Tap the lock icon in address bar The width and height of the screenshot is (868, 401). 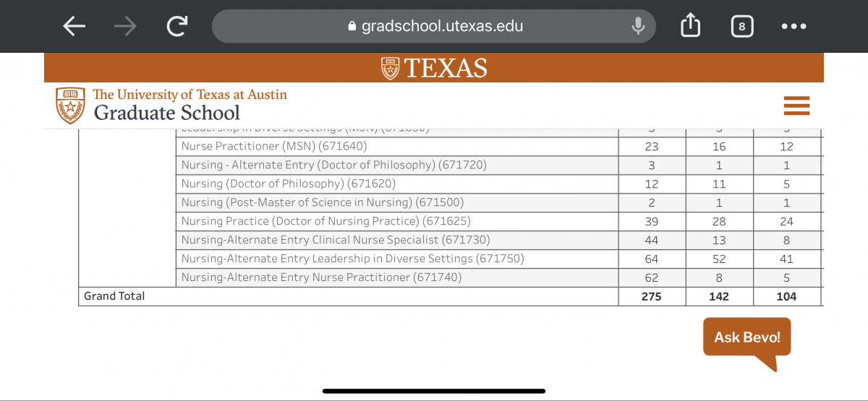pos(352,27)
